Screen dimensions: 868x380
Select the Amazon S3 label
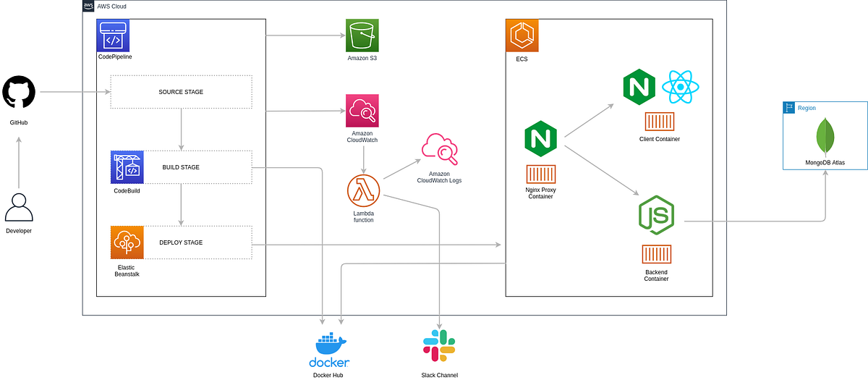(x=362, y=58)
